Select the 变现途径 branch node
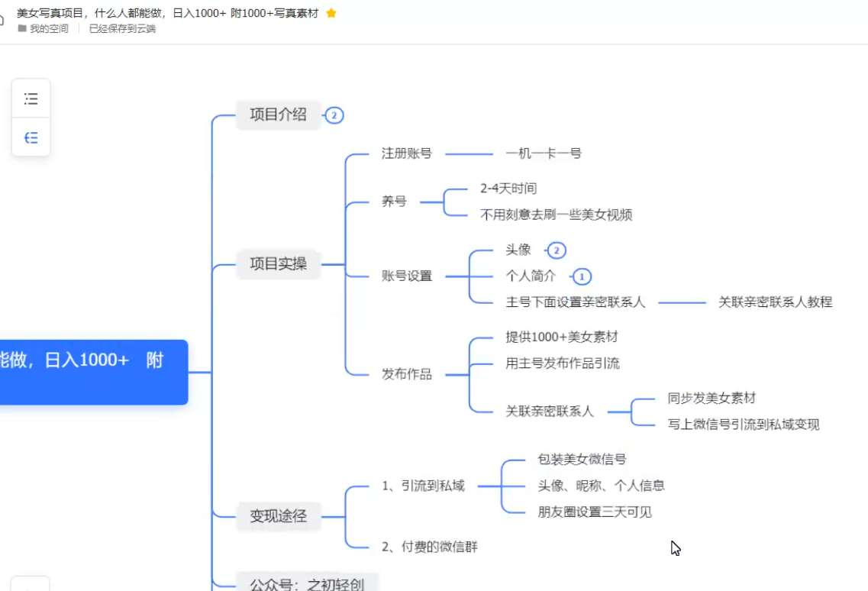This screenshot has width=868, height=591. click(x=278, y=516)
